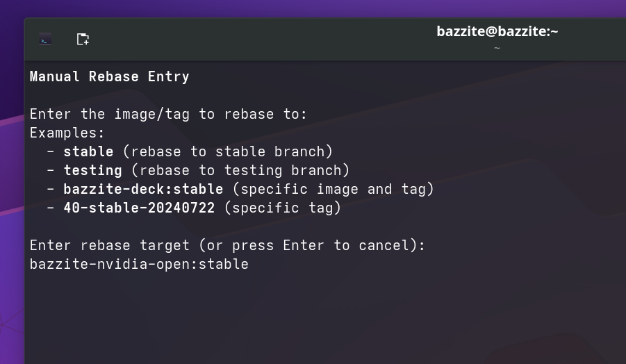Click the tilde subtitle under the window title

[497, 48]
